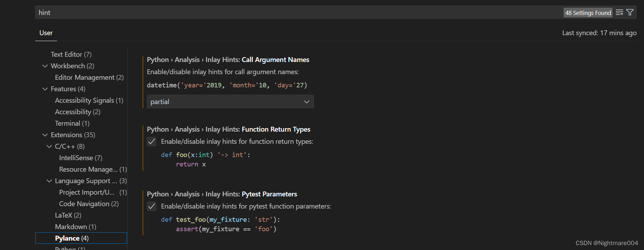Collapse the C/C++ settings group

click(x=49, y=146)
